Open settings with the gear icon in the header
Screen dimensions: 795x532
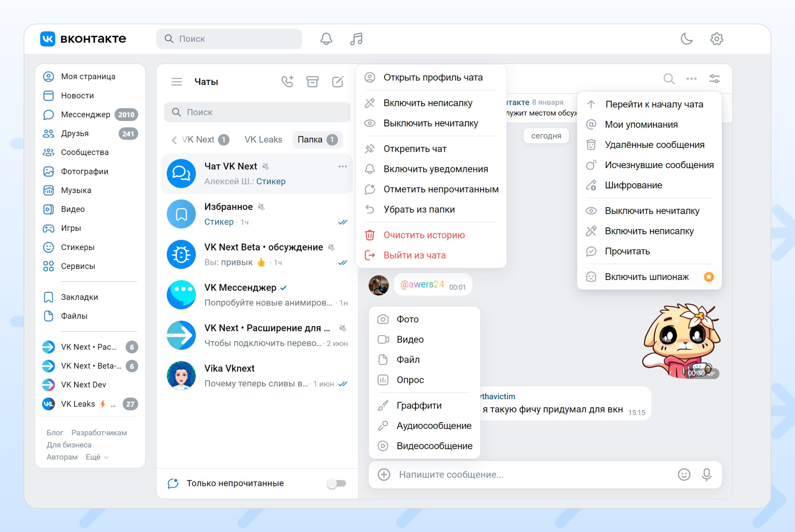[717, 39]
